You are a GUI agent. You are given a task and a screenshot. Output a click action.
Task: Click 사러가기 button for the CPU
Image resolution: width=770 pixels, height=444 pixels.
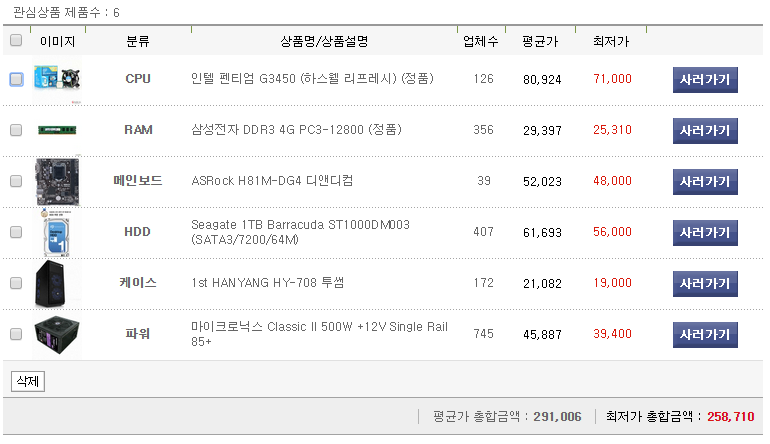[705, 79]
